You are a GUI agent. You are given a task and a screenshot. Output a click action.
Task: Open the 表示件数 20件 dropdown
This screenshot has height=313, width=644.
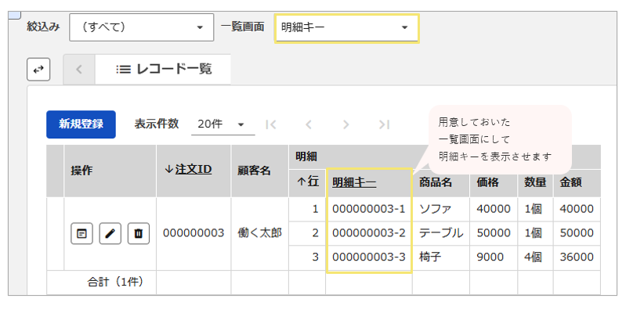click(x=223, y=124)
